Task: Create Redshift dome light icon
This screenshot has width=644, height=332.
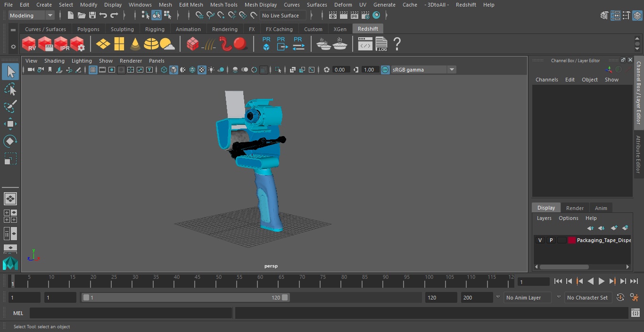Action: (x=151, y=44)
